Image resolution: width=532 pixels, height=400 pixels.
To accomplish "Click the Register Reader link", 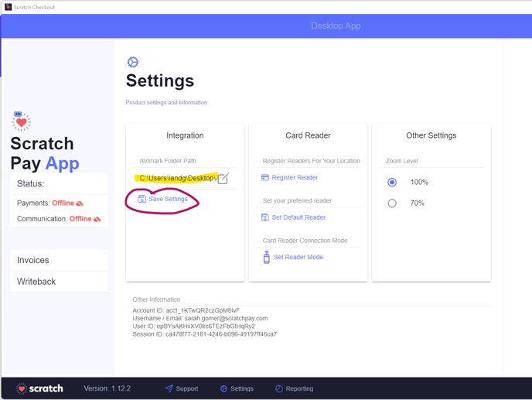I will click(x=295, y=178).
